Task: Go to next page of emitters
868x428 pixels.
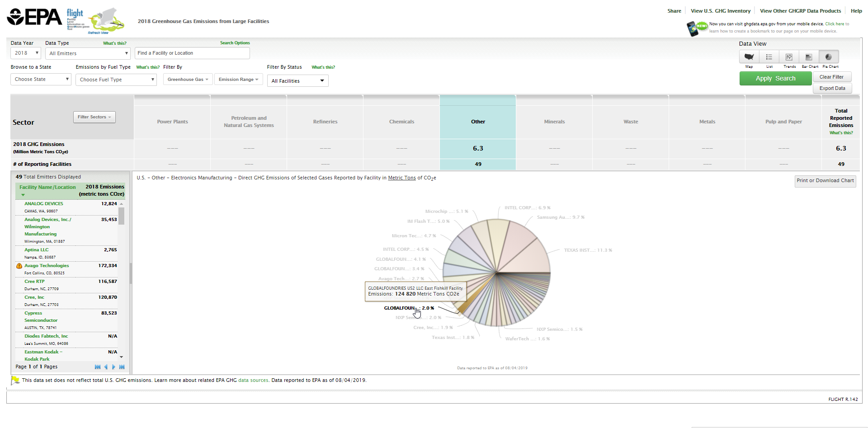Action: pos(113,367)
